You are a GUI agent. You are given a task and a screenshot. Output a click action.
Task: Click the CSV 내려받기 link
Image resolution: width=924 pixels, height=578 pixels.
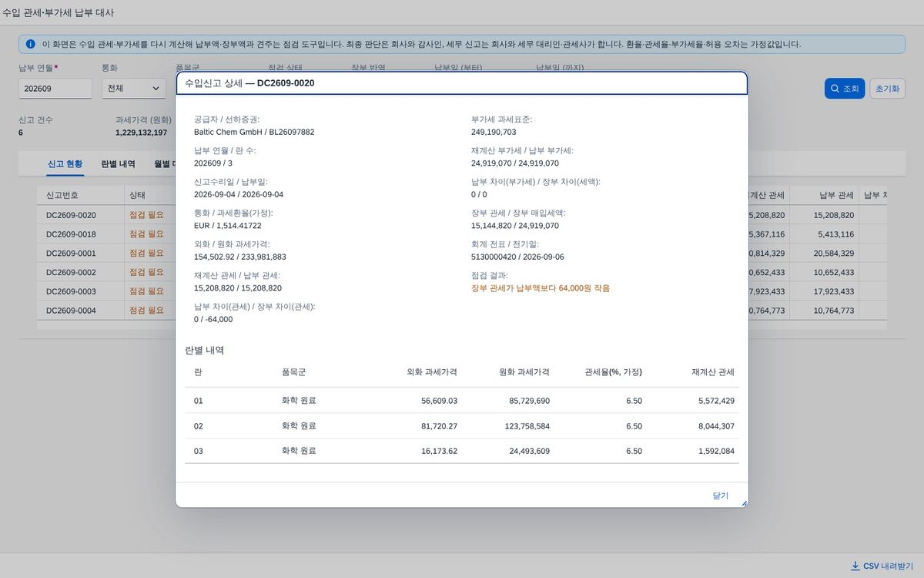click(x=882, y=566)
